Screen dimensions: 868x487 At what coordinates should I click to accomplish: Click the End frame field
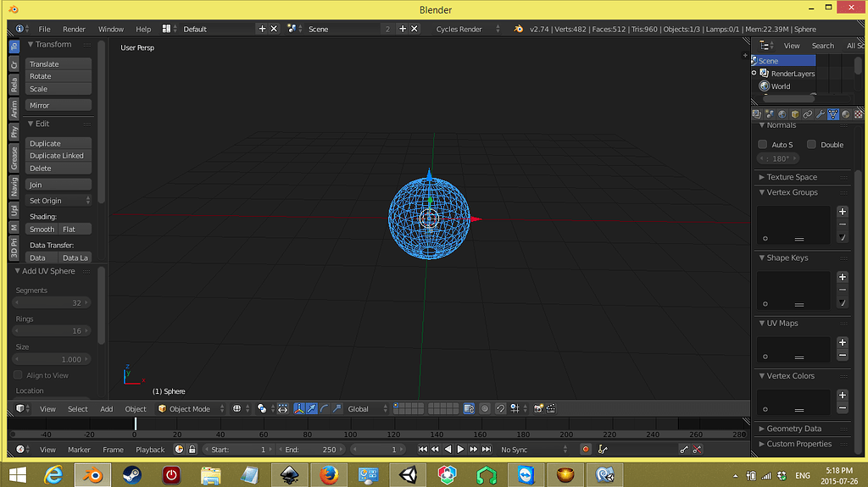coord(310,450)
